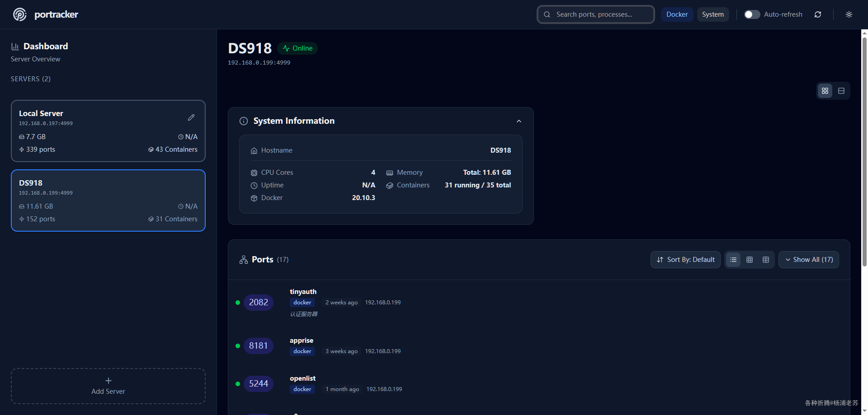Toggle the System filter button
The height and width of the screenshot is (415, 868).
tap(713, 14)
